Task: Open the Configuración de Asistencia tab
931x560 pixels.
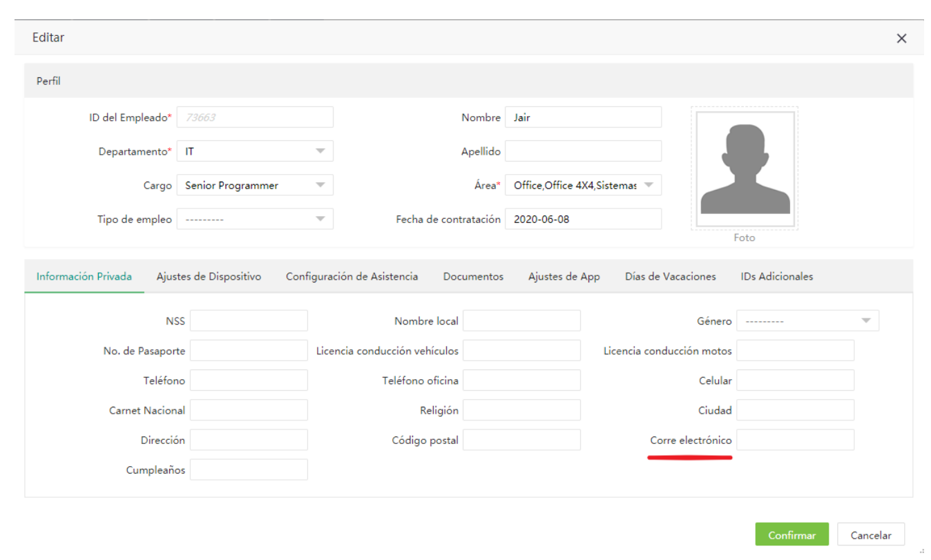Action: [x=352, y=276]
